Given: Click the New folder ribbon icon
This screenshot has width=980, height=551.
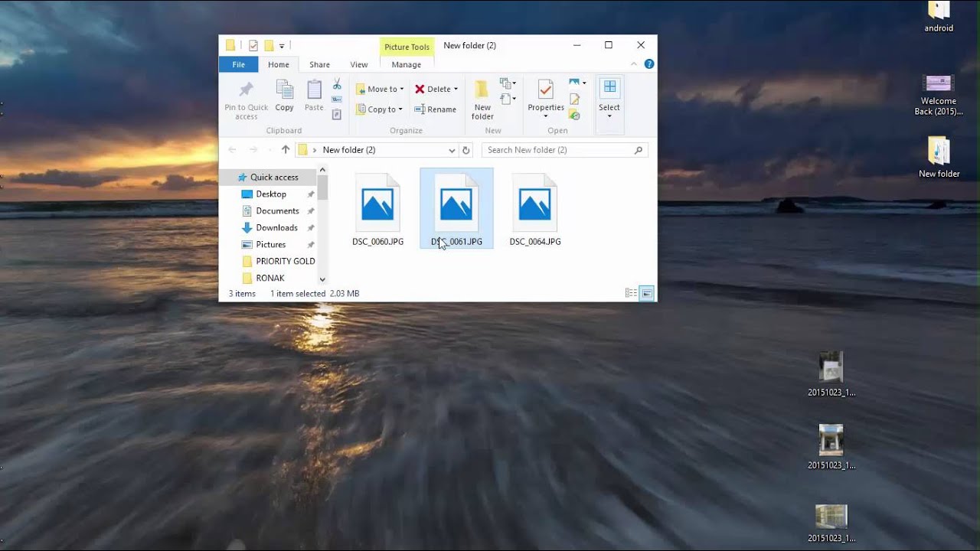Looking at the screenshot, I should (482, 90).
